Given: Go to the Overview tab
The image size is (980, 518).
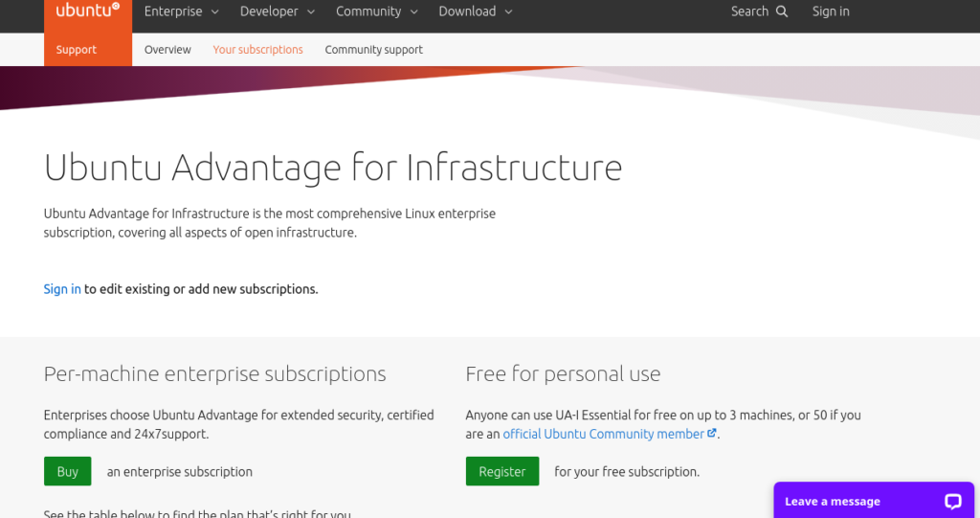Looking at the screenshot, I should (167, 50).
